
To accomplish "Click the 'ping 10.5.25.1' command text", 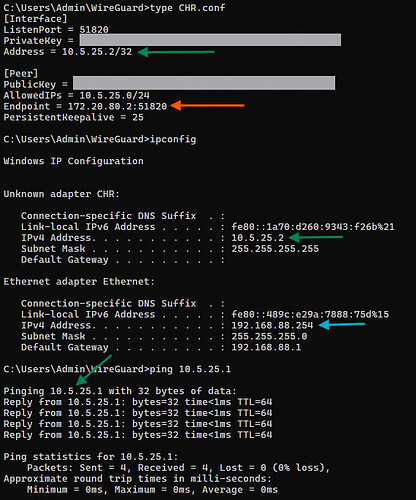I will pos(190,369).
